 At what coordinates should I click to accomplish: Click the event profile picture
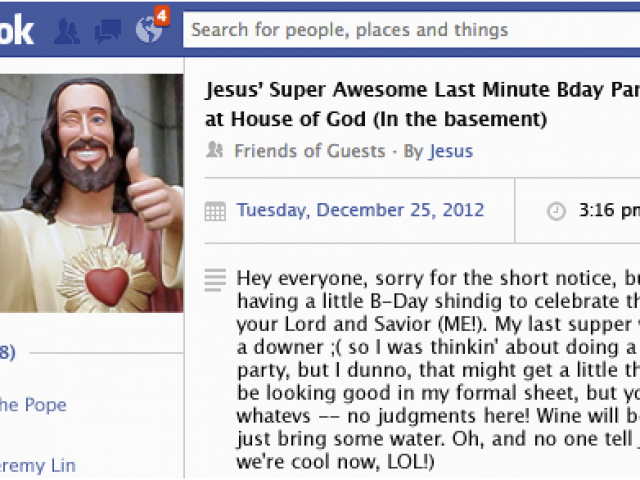pos(91,193)
